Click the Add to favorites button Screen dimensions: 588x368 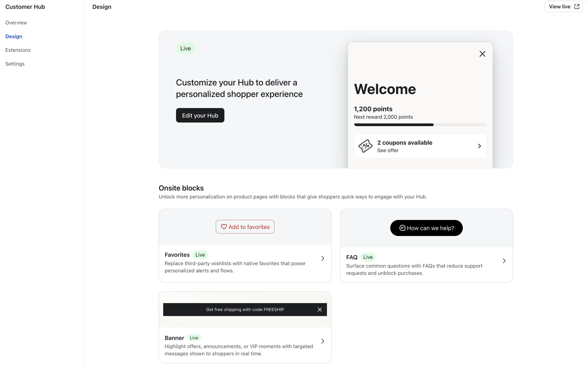click(x=245, y=227)
